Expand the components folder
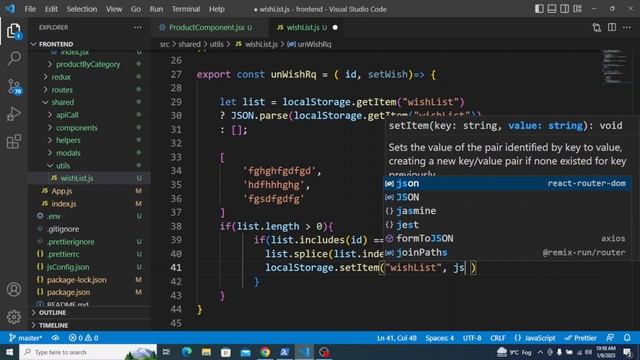Viewport: 640px width, 360px height. (77, 128)
